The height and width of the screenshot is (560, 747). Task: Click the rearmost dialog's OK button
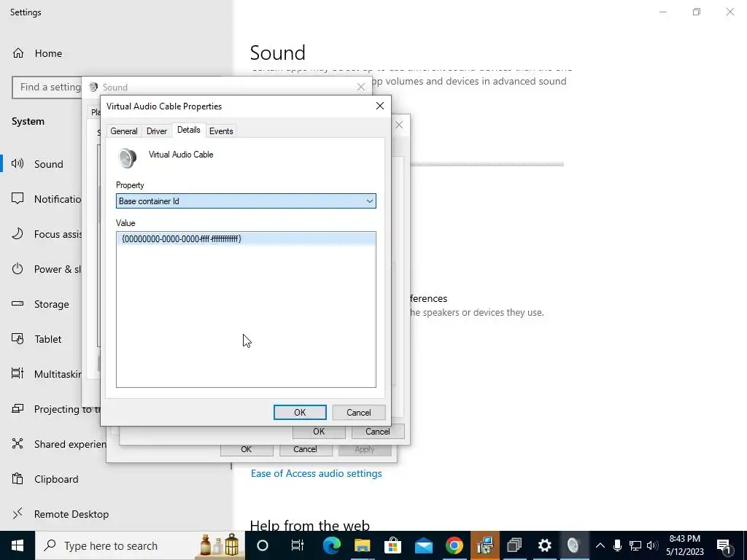[x=247, y=449]
